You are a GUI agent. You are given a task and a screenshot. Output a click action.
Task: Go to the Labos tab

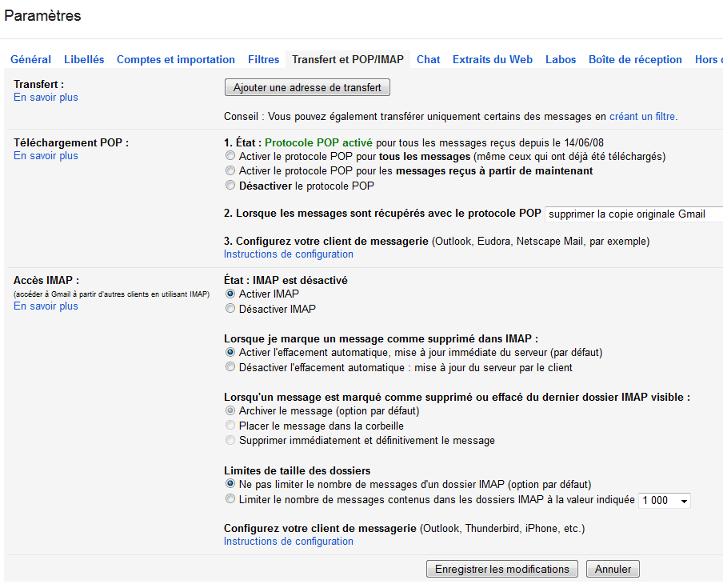coord(560,59)
